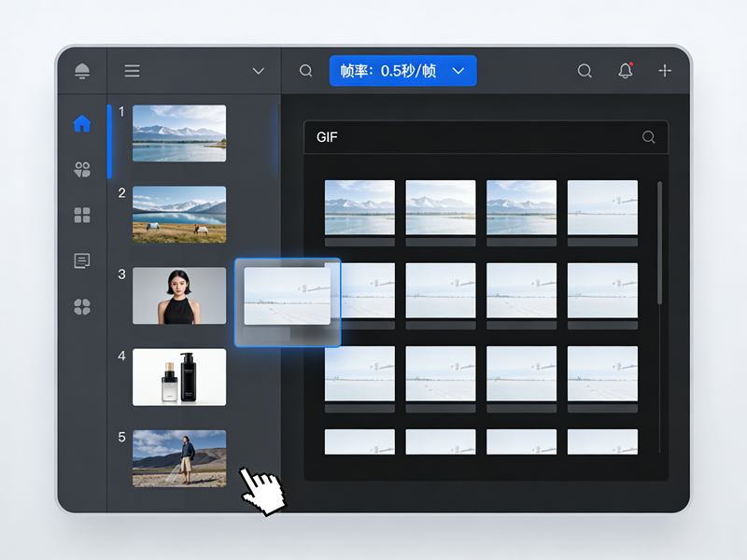This screenshot has width=747, height=560.
Task: Click the clover icon in sidebar
Action: [x=82, y=306]
